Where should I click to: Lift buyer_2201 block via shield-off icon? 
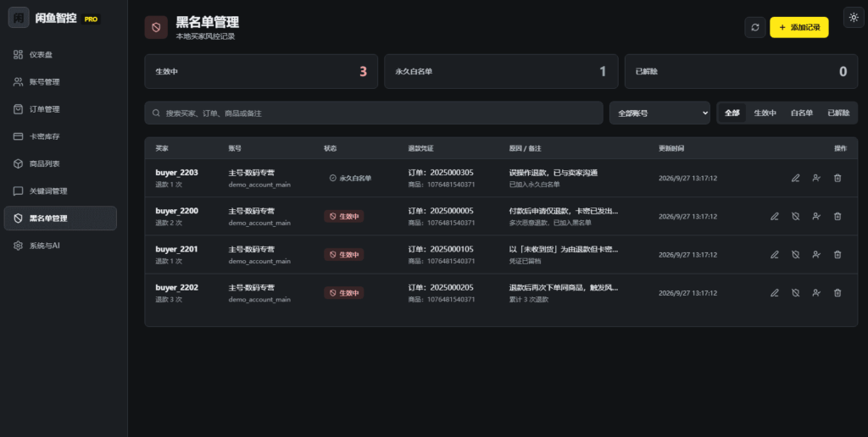click(x=795, y=254)
